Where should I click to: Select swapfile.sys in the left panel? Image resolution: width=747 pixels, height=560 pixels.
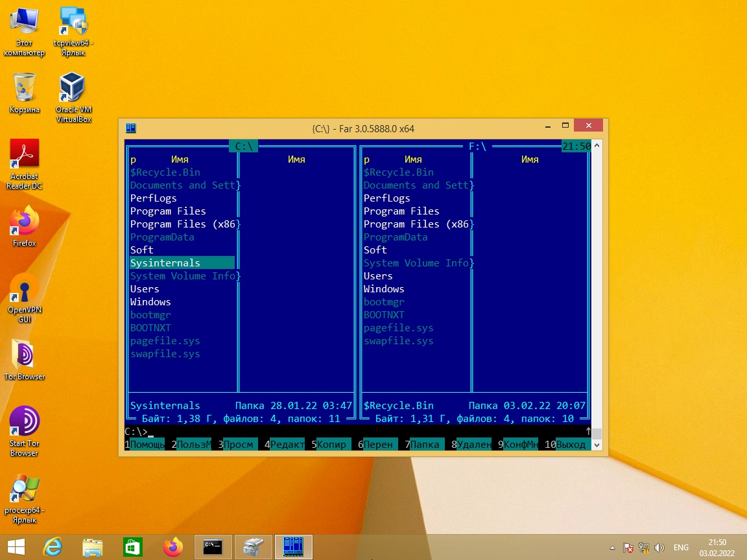pyautogui.click(x=165, y=354)
